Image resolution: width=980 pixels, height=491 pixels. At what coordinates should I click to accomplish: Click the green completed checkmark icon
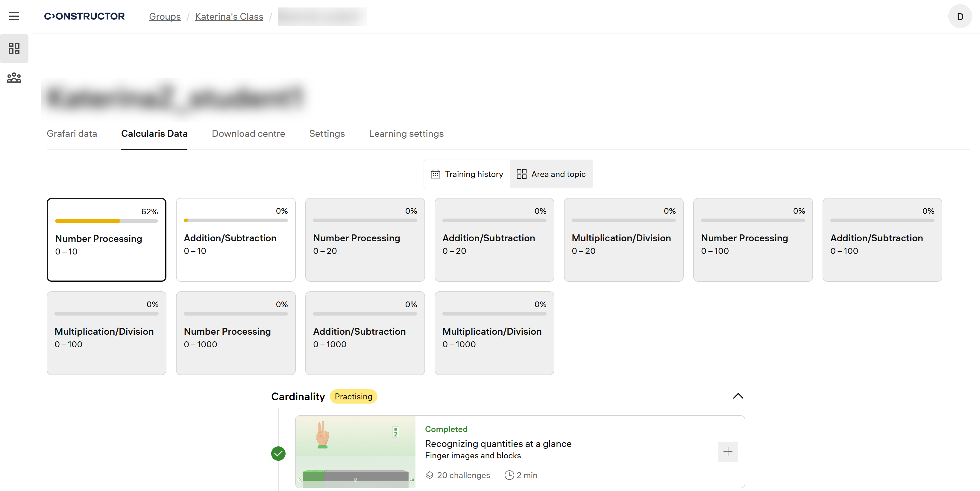point(278,453)
